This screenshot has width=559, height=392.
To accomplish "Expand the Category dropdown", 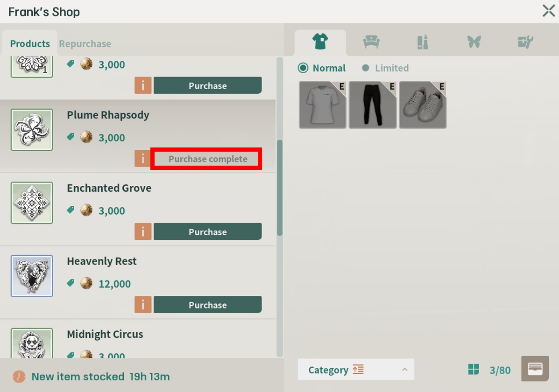I will click(x=404, y=370).
